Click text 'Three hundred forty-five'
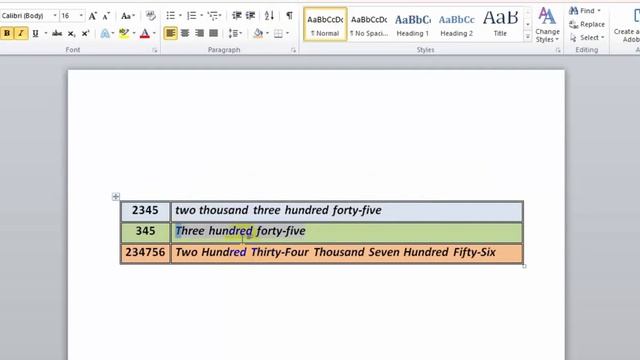This screenshot has height=360, width=640. 240,231
